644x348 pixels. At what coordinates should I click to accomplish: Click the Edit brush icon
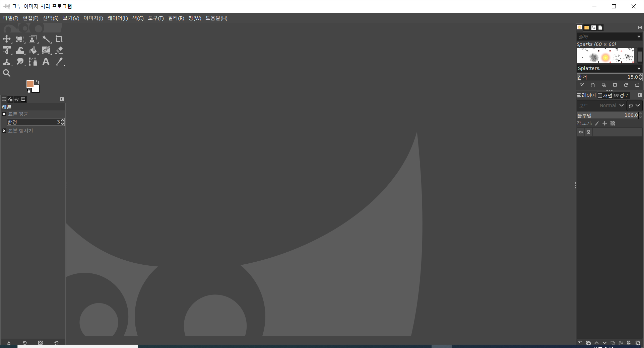[x=582, y=85]
